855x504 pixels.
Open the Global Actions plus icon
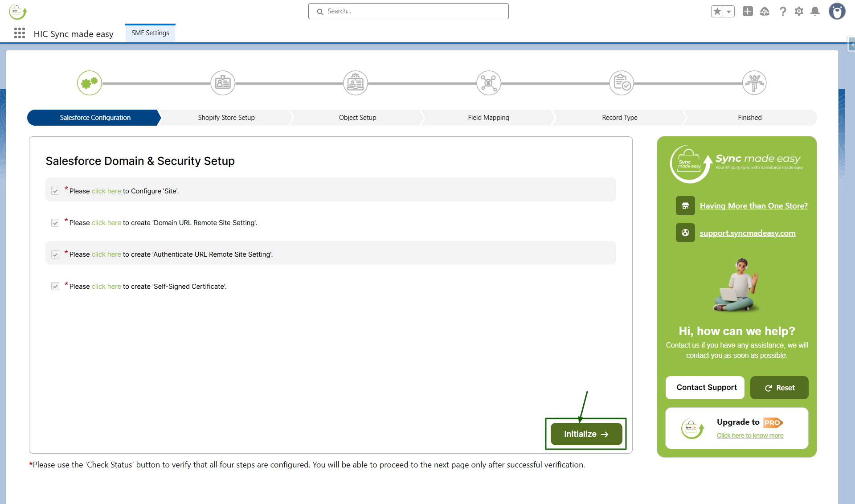point(748,12)
